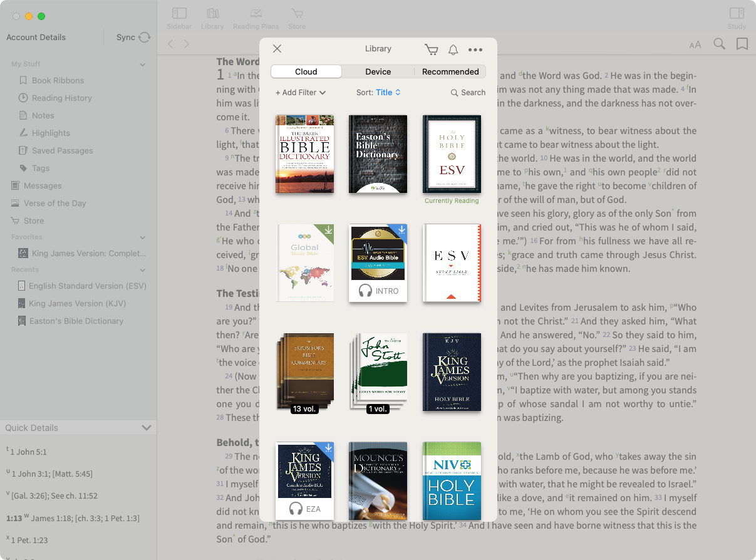The height and width of the screenshot is (560, 756).
Task: Download King James Version audio Bible
Action: click(x=328, y=449)
